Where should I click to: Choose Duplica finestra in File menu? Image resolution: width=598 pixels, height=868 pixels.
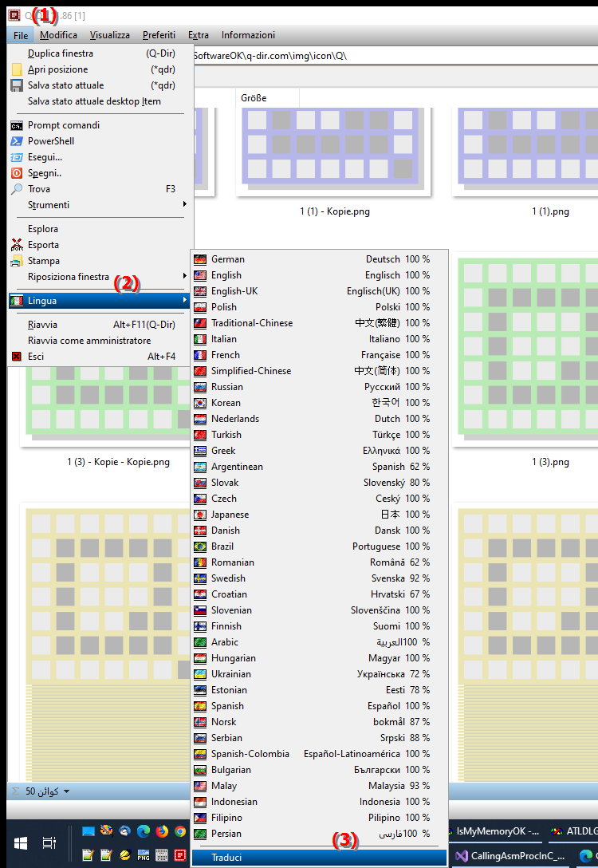100,53
